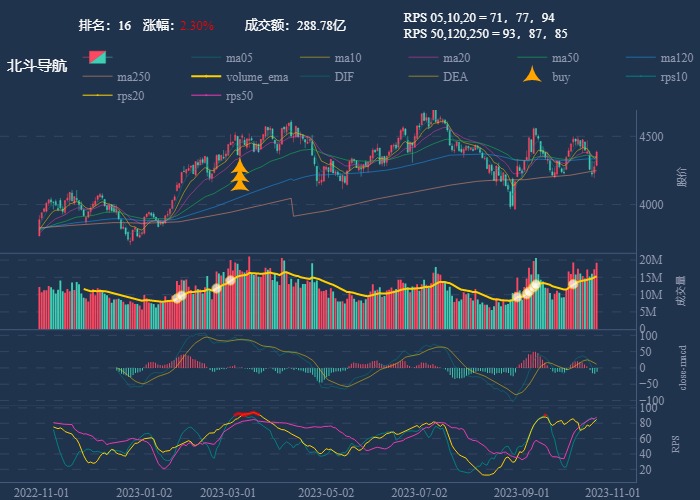Click the yellow volume_ema legend line icon

206,77
